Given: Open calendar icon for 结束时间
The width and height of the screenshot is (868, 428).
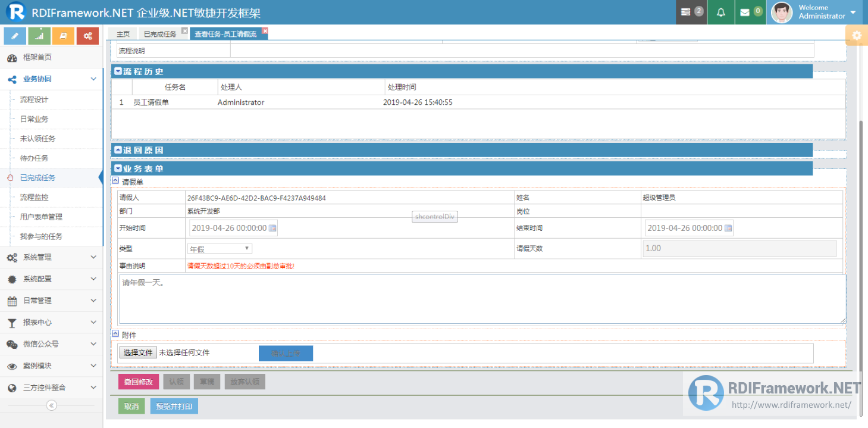Looking at the screenshot, I should pyautogui.click(x=728, y=228).
